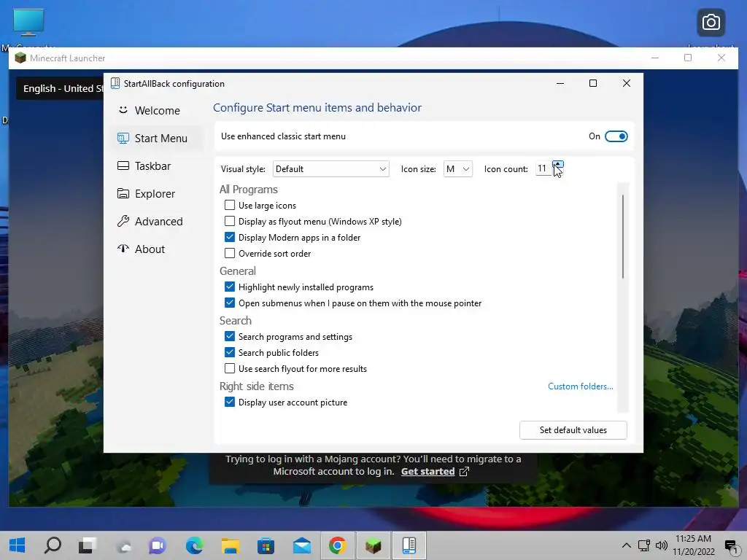Open Widgets weather icon on taskbar

pos(124,545)
